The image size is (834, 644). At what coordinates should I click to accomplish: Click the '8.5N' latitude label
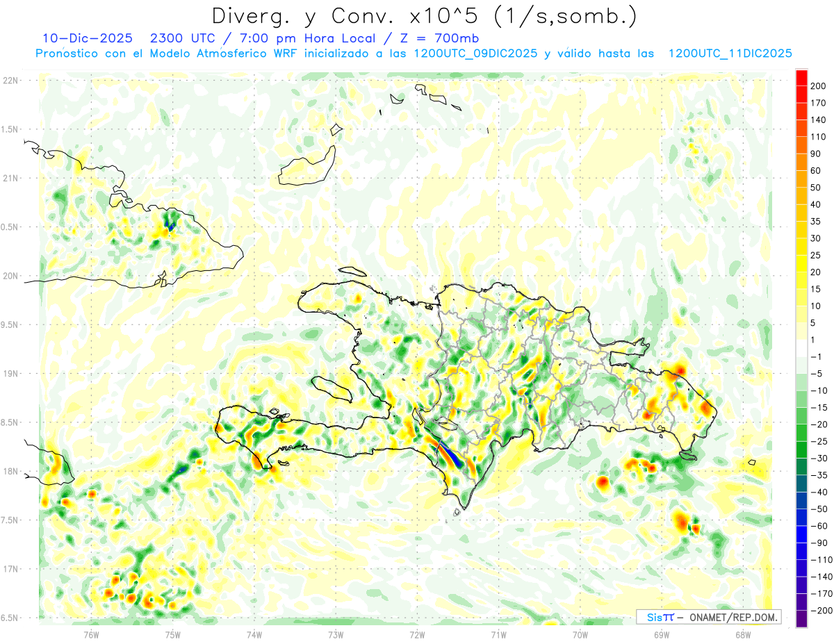click(10, 422)
